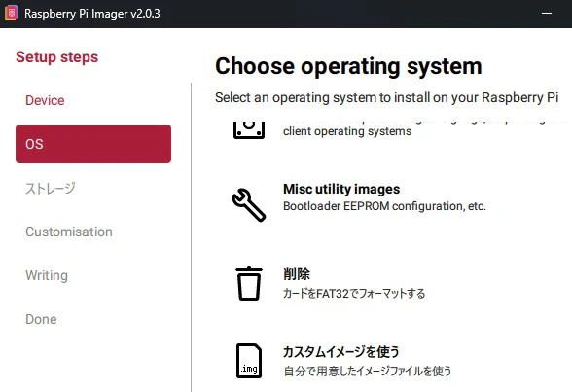Click 'カードをFAT32でフォーマットする' description

354,293
